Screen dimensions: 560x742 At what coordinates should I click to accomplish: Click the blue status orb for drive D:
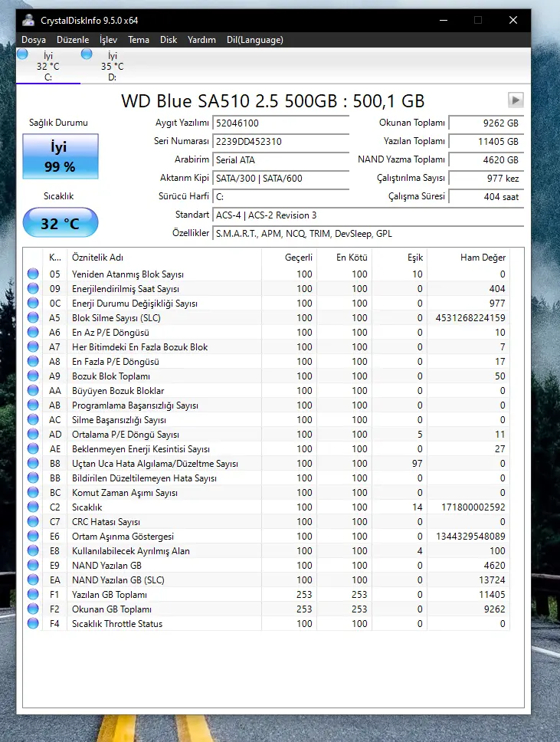click(87, 54)
